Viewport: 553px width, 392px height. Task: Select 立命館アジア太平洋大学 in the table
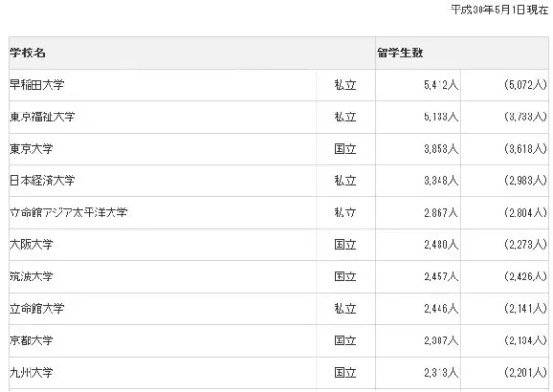pos(69,213)
